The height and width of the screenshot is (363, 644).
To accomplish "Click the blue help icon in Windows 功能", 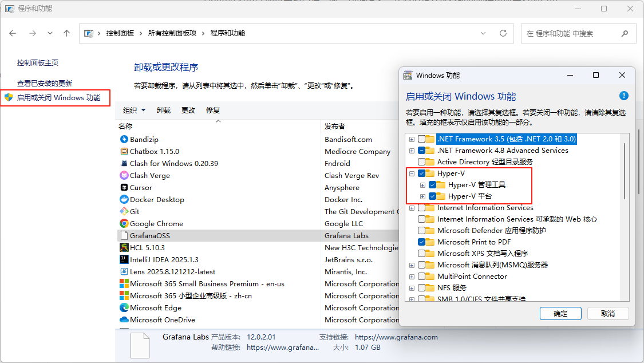I will click(624, 96).
